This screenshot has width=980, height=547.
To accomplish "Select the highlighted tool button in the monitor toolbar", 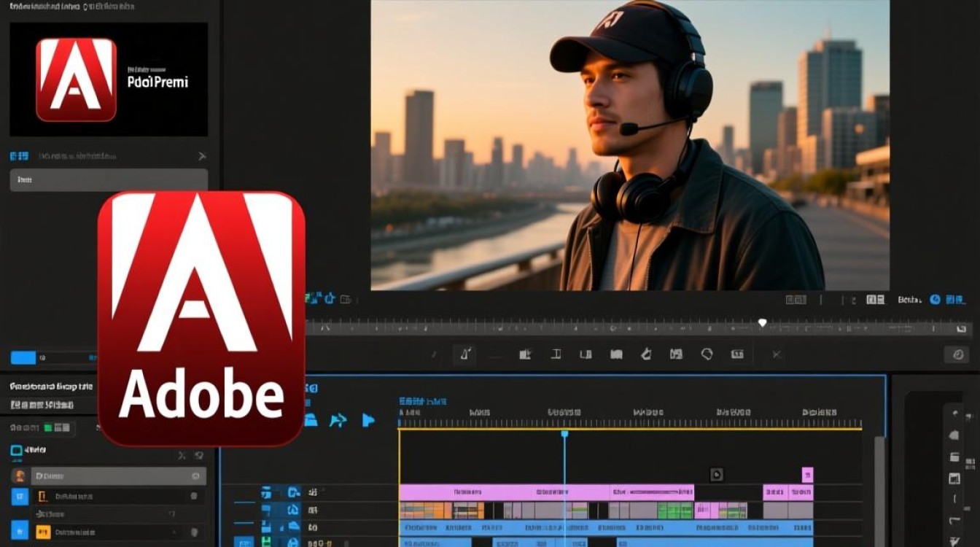I will [x=464, y=354].
